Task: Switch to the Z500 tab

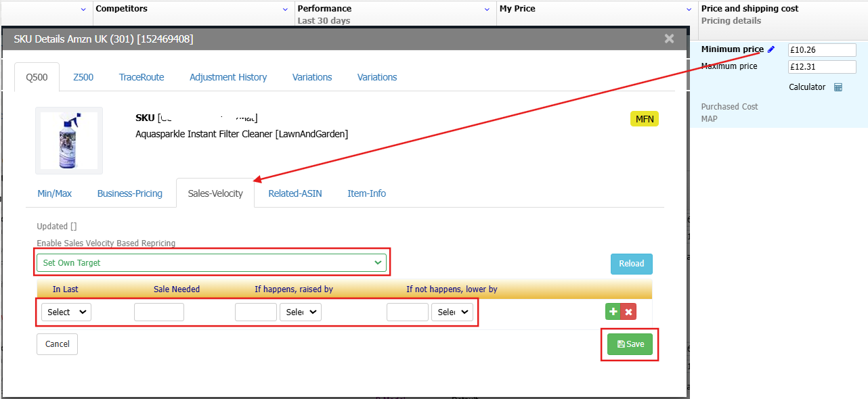Action: [83, 77]
